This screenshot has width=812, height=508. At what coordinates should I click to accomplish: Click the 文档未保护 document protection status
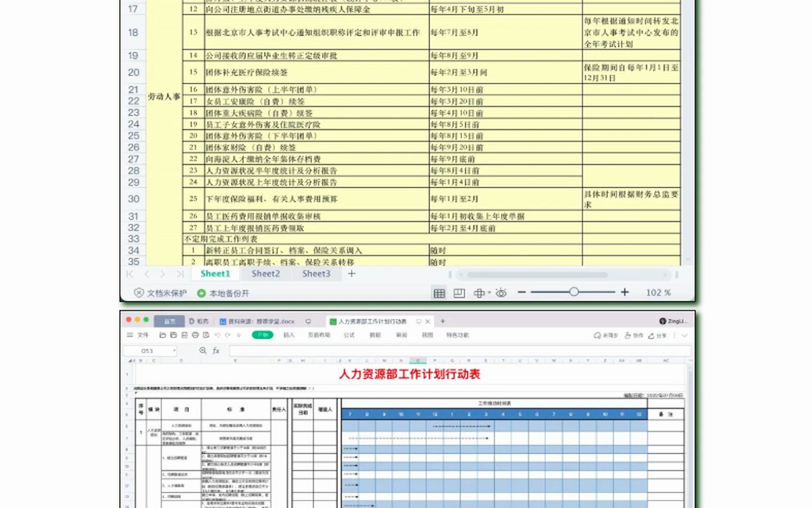(160, 293)
